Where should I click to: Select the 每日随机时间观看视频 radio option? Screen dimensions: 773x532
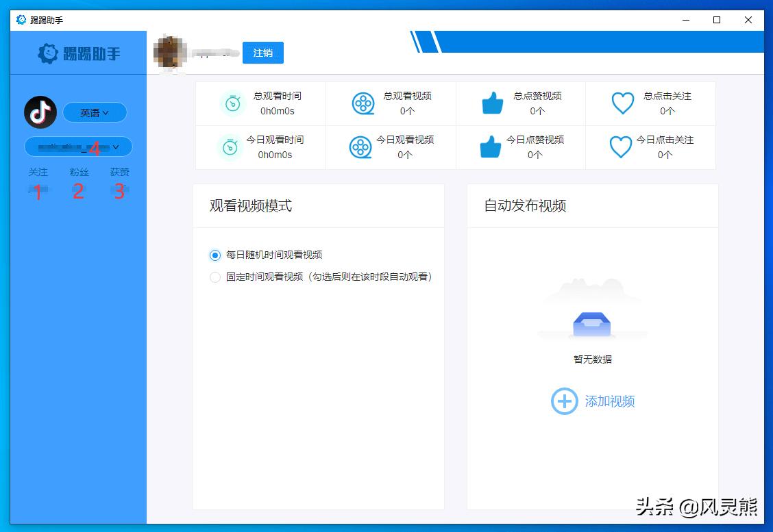pyautogui.click(x=214, y=255)
